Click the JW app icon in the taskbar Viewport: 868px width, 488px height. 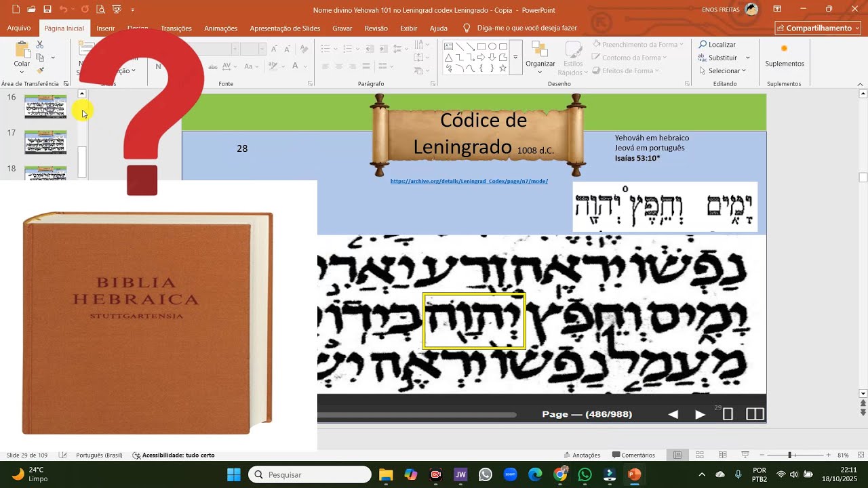coord(460,474)
